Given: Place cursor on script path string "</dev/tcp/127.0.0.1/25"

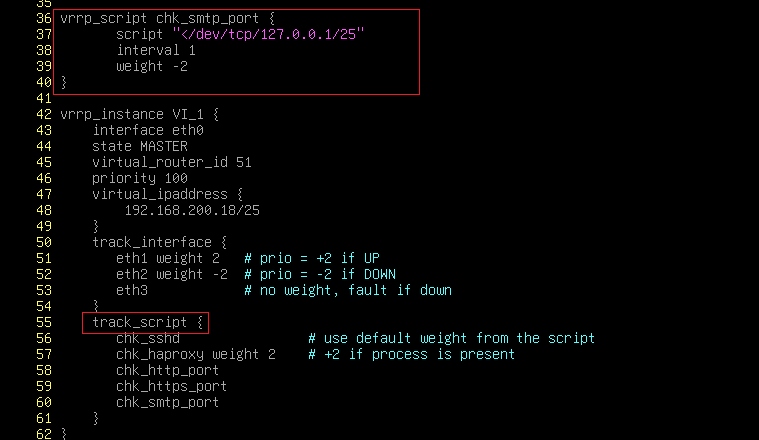Looking at the screenshot, I should [268, 34].
